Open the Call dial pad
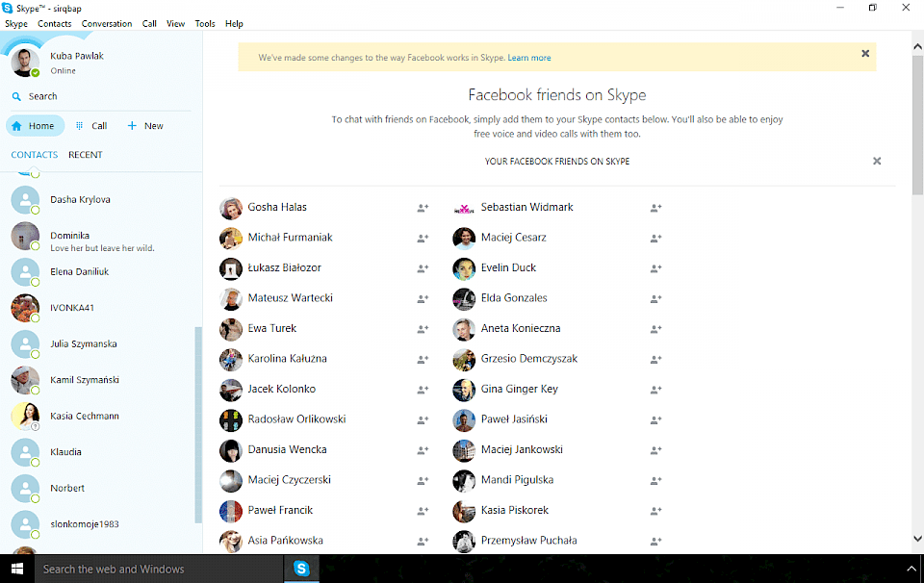The width and height of the screenshot is (924, 583). (91, 126)
